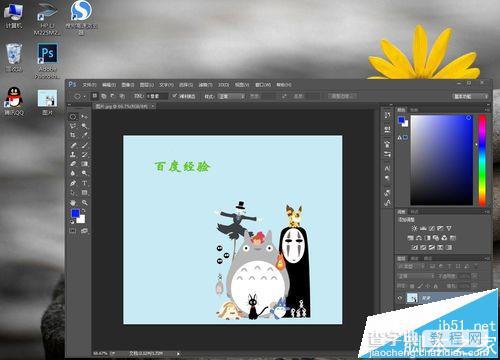Open the Color panel flyout menu

point(487,110)
